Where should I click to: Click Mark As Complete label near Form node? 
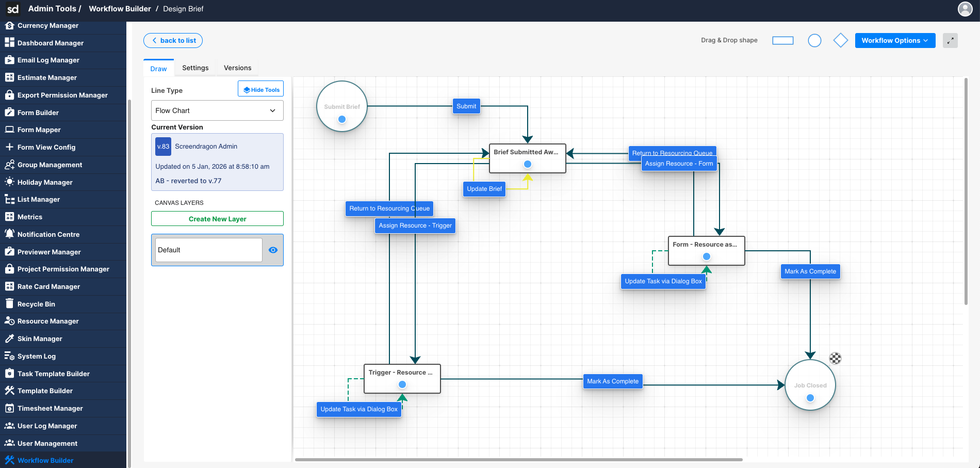[810, 271]
